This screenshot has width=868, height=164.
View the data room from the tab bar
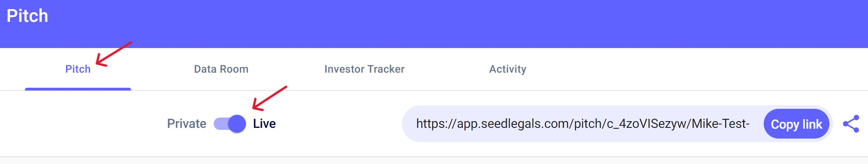(221, 69)
